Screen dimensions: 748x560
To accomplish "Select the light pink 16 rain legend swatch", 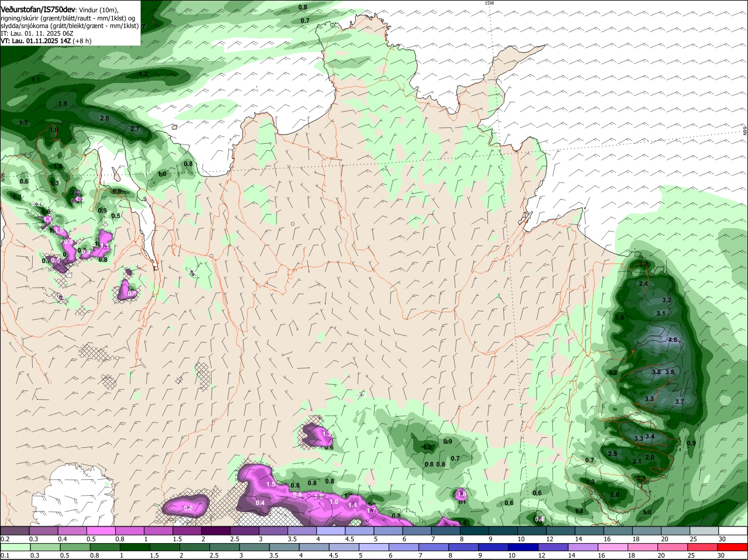I will tap(614, 547).
